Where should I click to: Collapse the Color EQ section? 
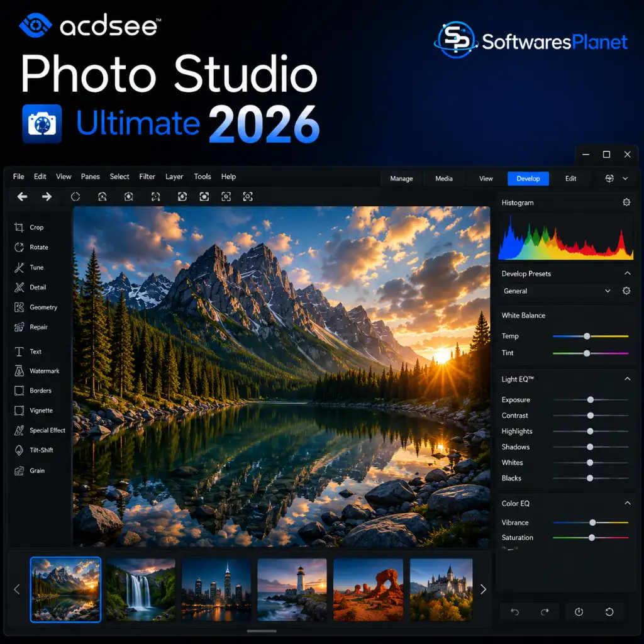point(628,503)
